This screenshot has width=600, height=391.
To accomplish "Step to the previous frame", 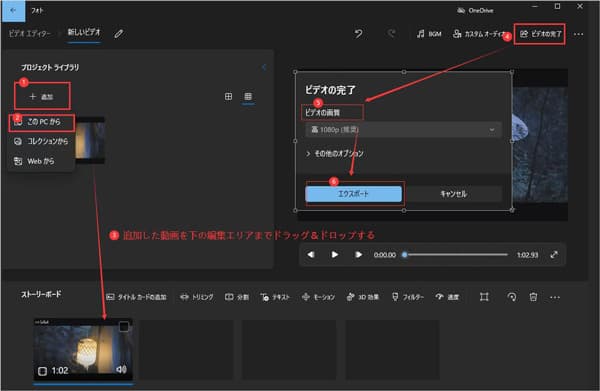I will (311, 254).
